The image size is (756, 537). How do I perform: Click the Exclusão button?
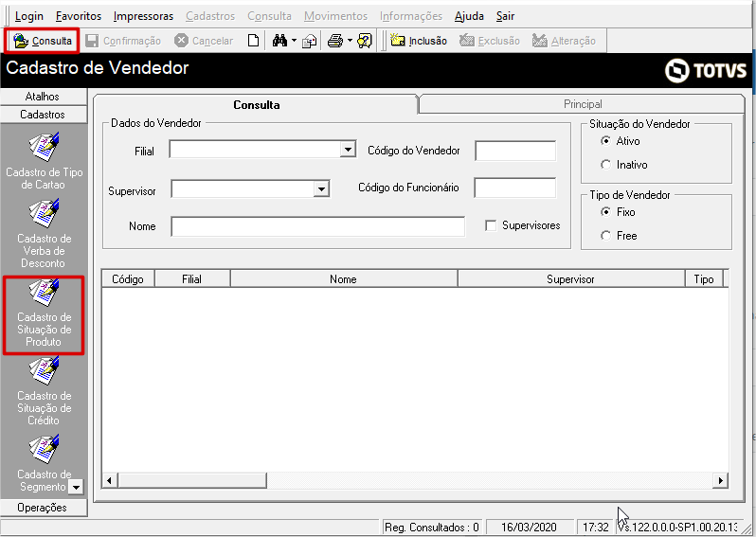490,41
